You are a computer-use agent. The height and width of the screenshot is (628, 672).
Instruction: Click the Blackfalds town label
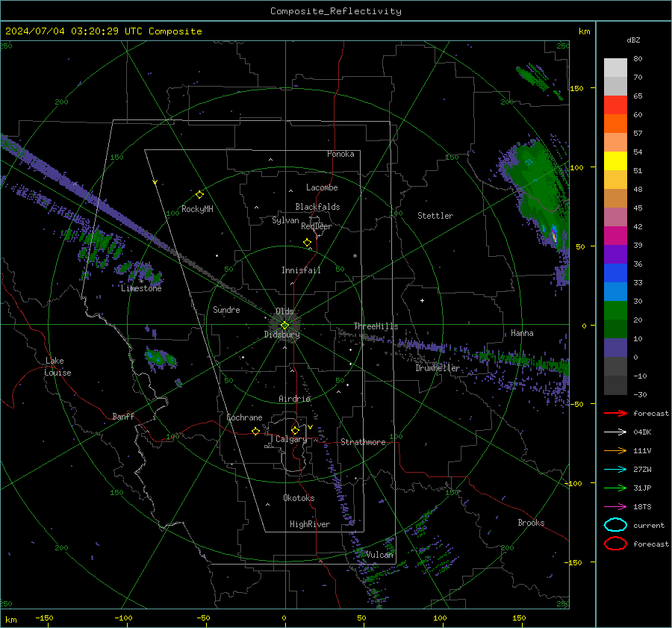tap(317, 207)
